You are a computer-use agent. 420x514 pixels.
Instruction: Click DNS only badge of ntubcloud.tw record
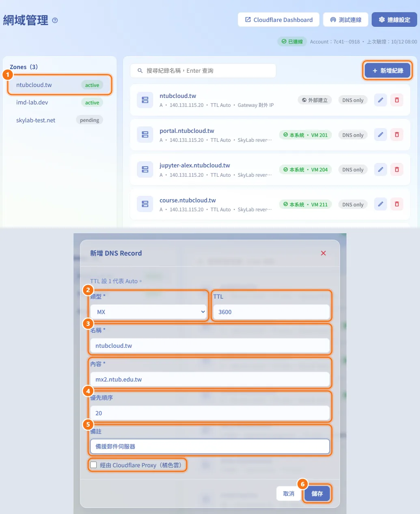pos(353,100)
